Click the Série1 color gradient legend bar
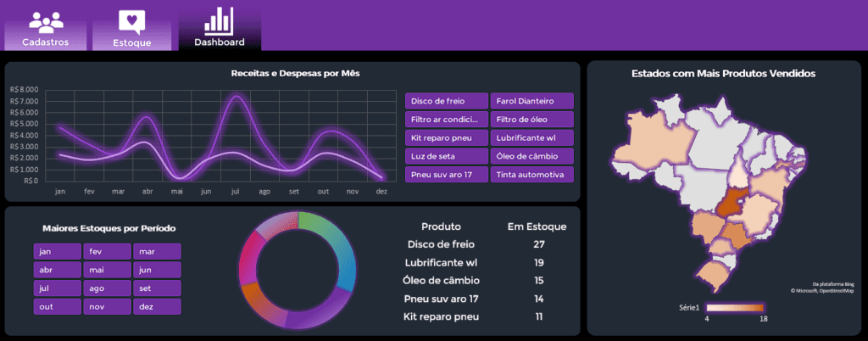Viewport: 868px width, 341px height. pyautogui.click(x=734, y=308)
